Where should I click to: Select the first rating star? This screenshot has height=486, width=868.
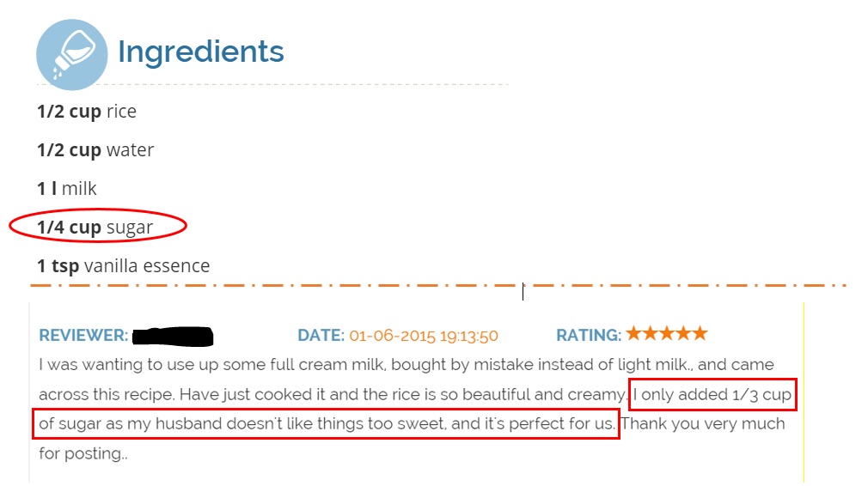pyautogui.click(x=634, y=333)
